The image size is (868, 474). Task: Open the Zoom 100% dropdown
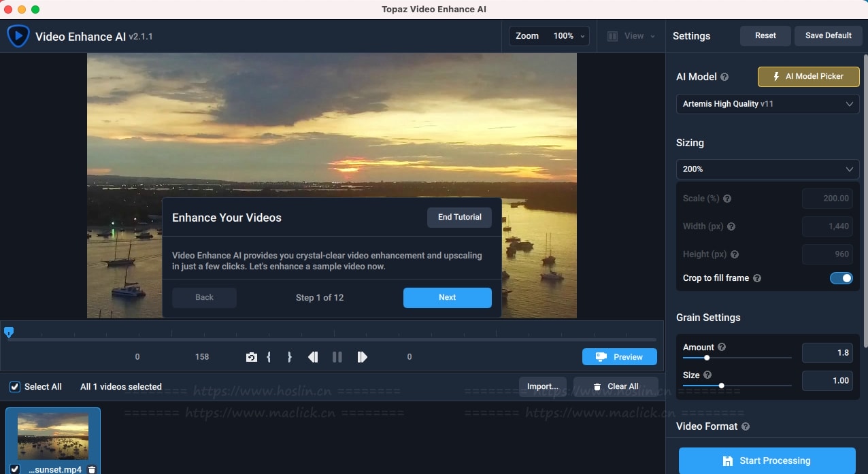549,36
